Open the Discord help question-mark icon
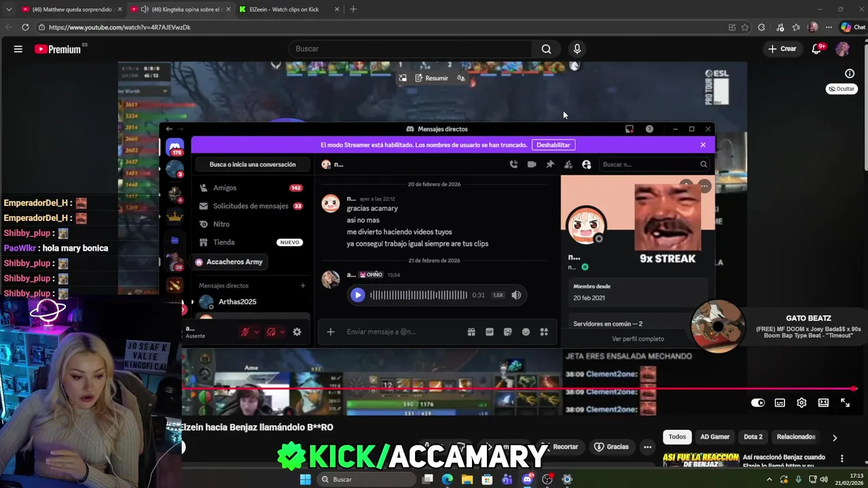868x488 pixels. click(649, 129)
